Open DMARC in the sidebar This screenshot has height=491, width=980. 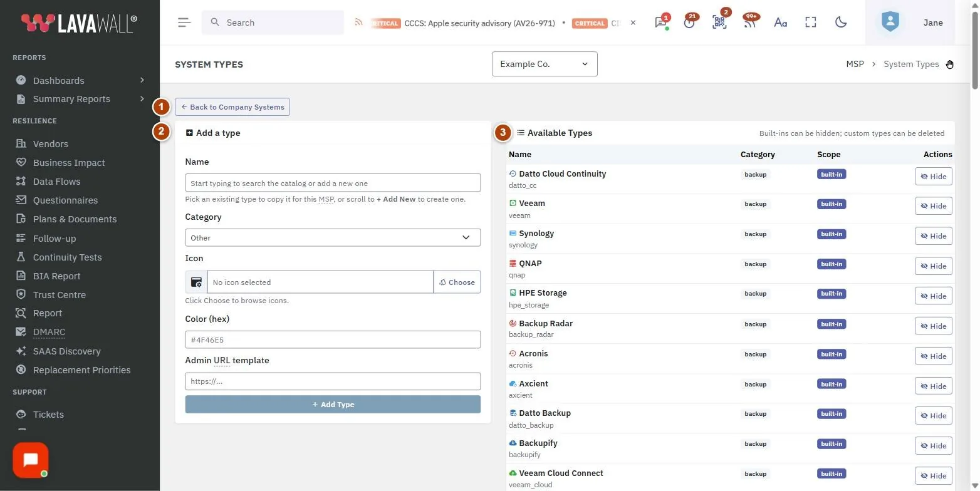click(49, 333)
